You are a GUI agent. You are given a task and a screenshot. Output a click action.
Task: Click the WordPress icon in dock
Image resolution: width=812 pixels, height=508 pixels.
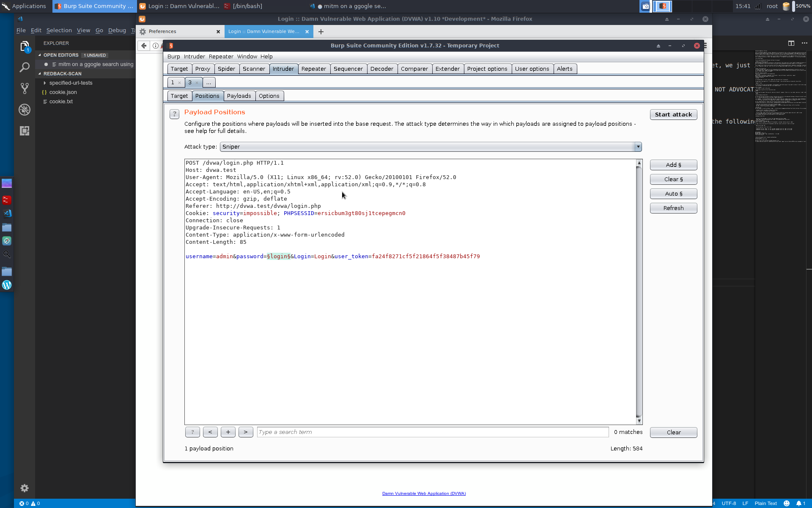tap(7, 285)
